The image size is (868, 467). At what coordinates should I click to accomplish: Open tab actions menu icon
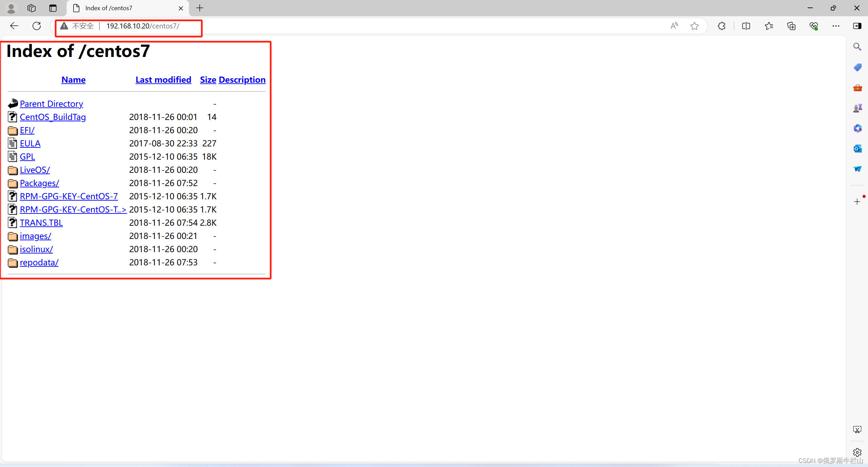[53, 8]
